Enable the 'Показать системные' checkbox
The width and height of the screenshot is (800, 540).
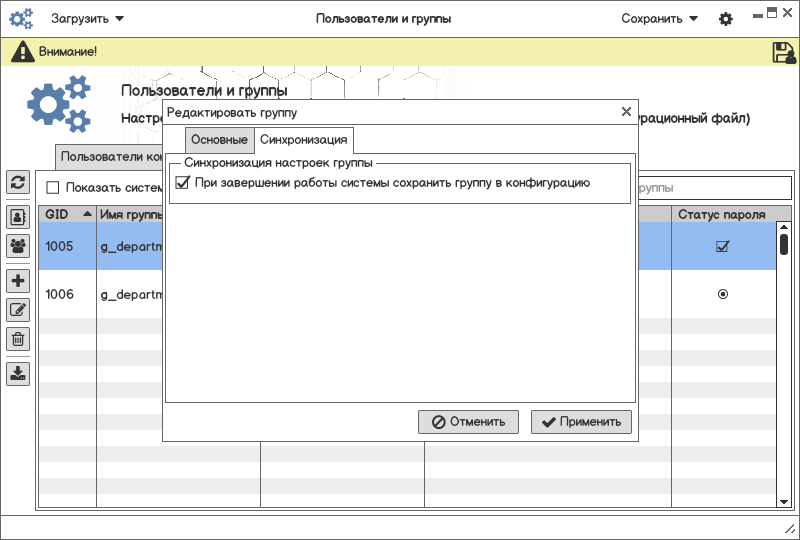[x=53, y=187]
